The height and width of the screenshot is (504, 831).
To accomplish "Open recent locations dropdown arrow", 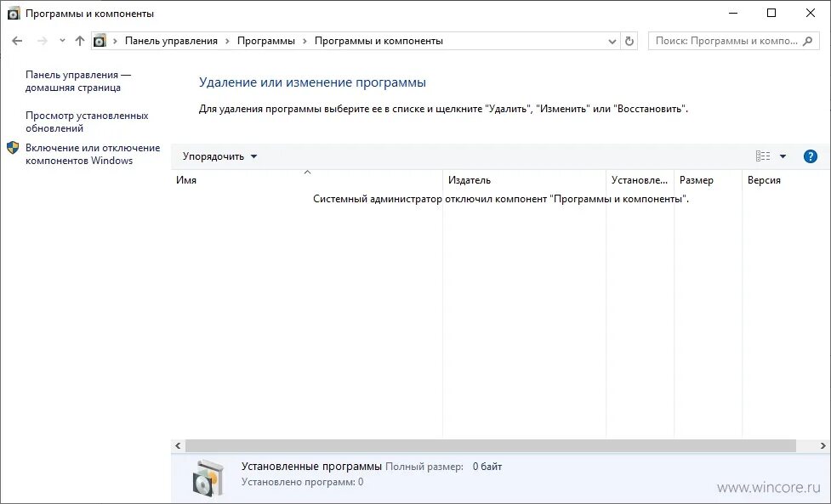I will 62,41.
